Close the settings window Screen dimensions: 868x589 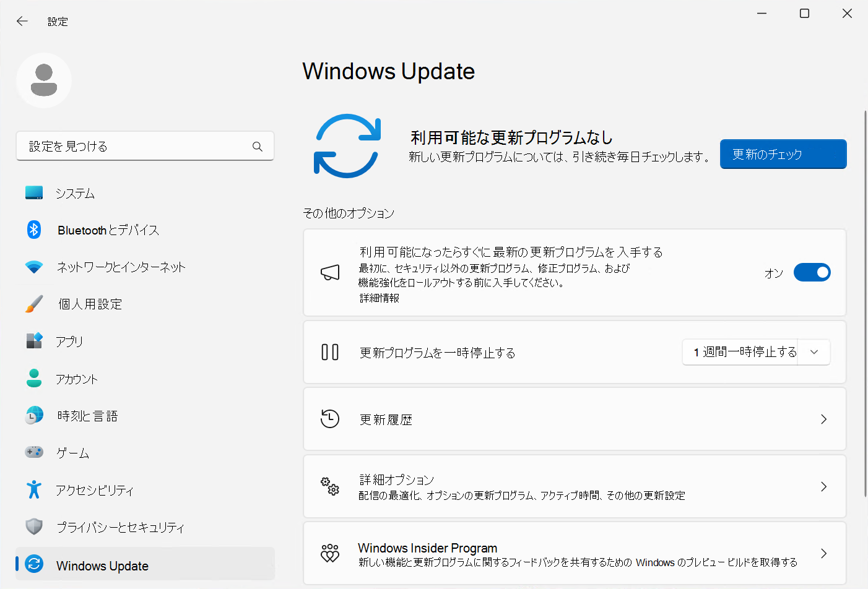847,14
